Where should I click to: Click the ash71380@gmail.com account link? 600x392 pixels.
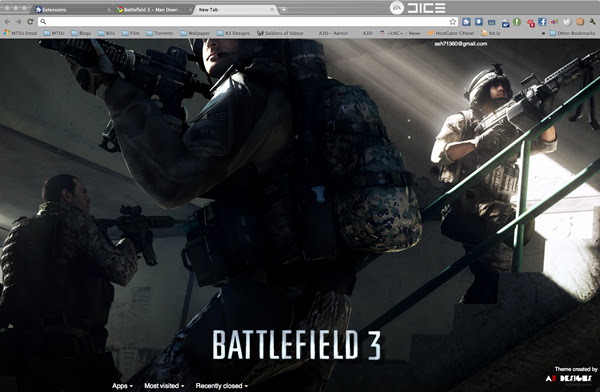click(x=460, y=44)
